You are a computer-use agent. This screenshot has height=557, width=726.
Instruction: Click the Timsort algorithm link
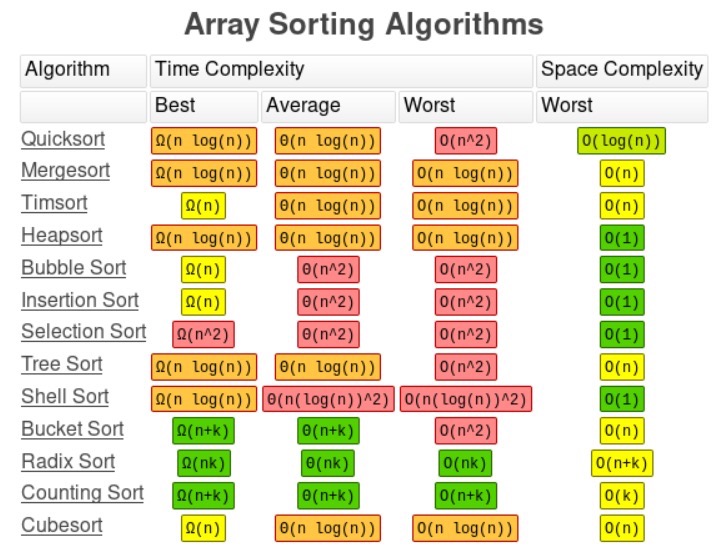click(x=54, y=203)
